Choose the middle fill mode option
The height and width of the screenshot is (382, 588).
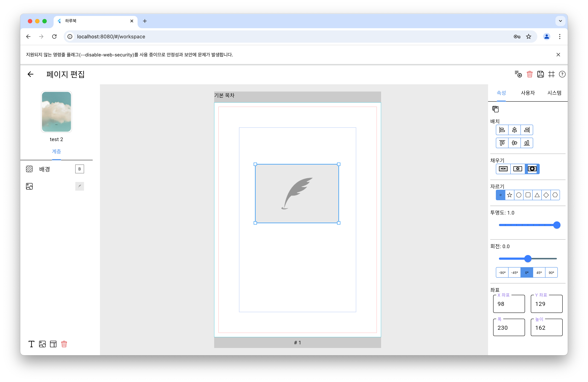tap(518, 169)
